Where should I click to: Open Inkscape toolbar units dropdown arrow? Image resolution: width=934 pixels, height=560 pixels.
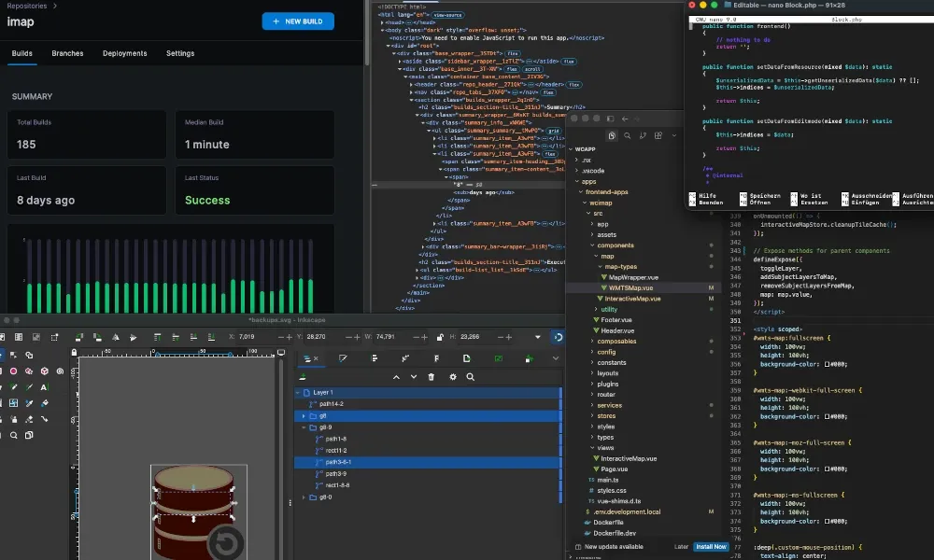coord(538,338)
